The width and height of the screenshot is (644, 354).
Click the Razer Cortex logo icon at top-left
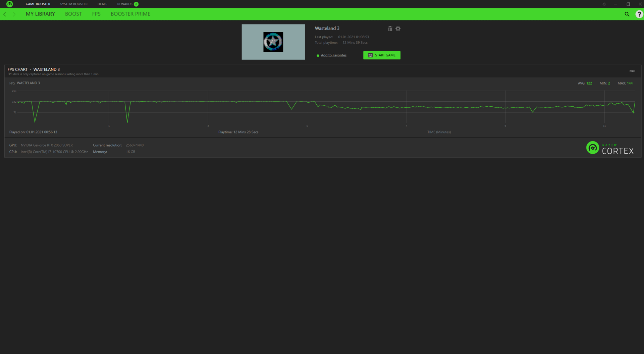[9, 4]
